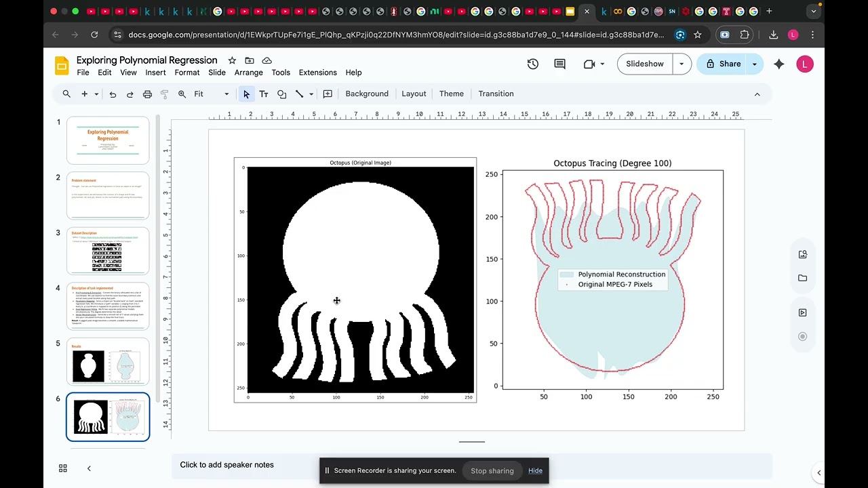Click the Gemini sparkle icon
This screenshot has width=868, height=488.
(778, 64)
